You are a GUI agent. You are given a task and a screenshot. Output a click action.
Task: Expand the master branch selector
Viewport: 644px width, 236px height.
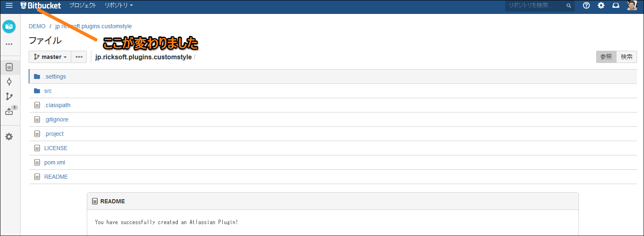(50, 57)
